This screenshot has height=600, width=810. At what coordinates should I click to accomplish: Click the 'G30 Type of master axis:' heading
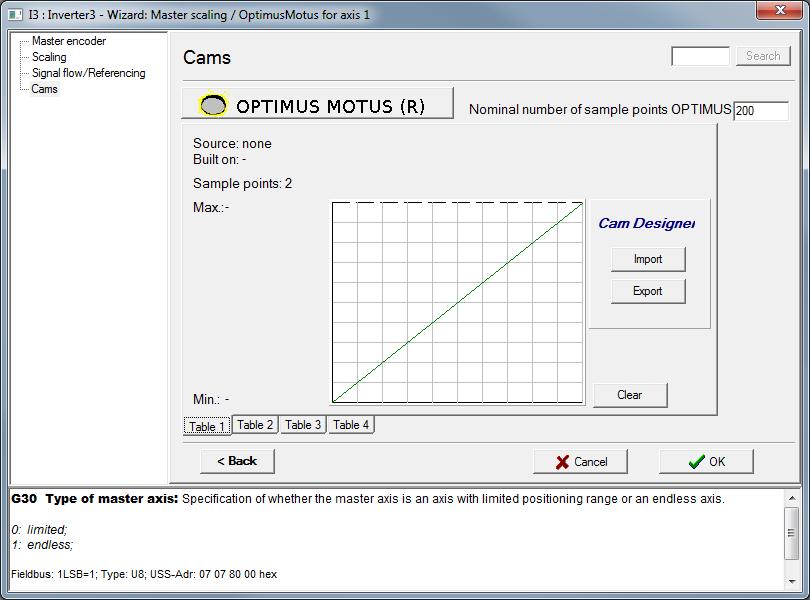tap(95, 499)
